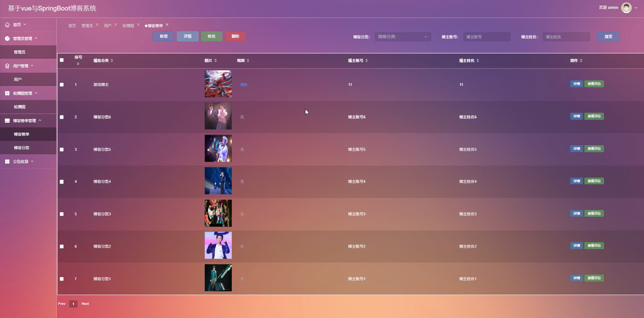
Task: Collapse the 博客榜单管理 sidebar group
Action: pyautogui.click(x=28, y=120)
